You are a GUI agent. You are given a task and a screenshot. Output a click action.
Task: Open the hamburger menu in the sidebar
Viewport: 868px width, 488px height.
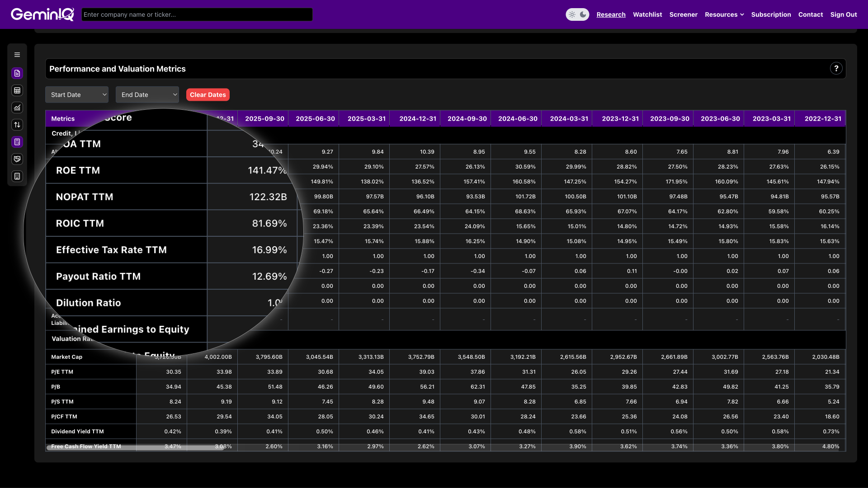pyautogui.click(x=17, y=55)
